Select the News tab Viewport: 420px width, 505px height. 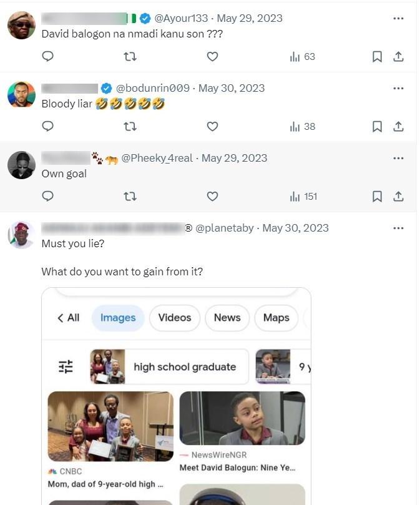[x=227, y=318]
